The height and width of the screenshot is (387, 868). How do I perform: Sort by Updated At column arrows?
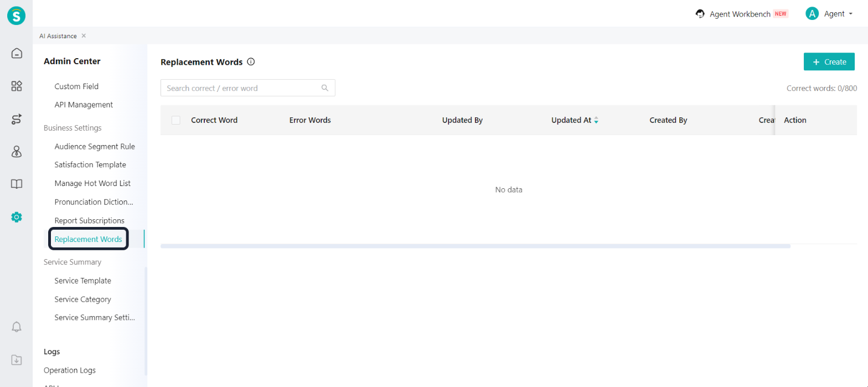[596, 120]
